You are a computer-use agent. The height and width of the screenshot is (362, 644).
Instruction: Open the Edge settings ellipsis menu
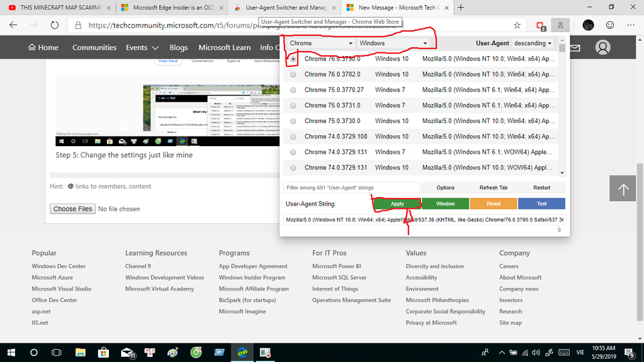631,25
